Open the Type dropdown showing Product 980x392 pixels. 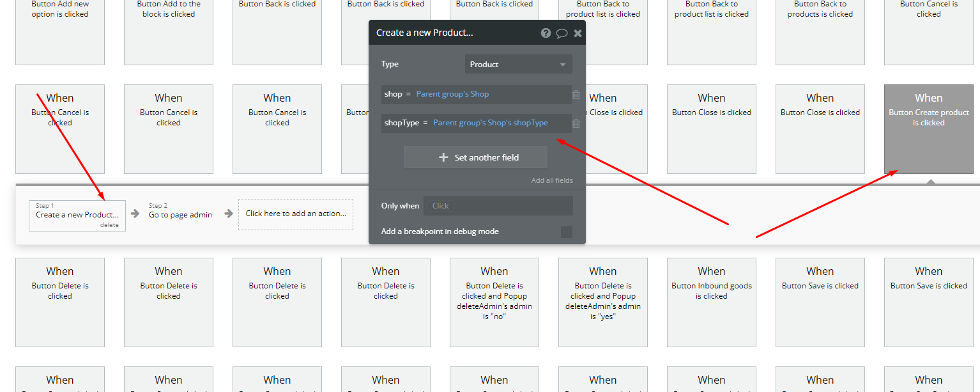pos(517,65)
